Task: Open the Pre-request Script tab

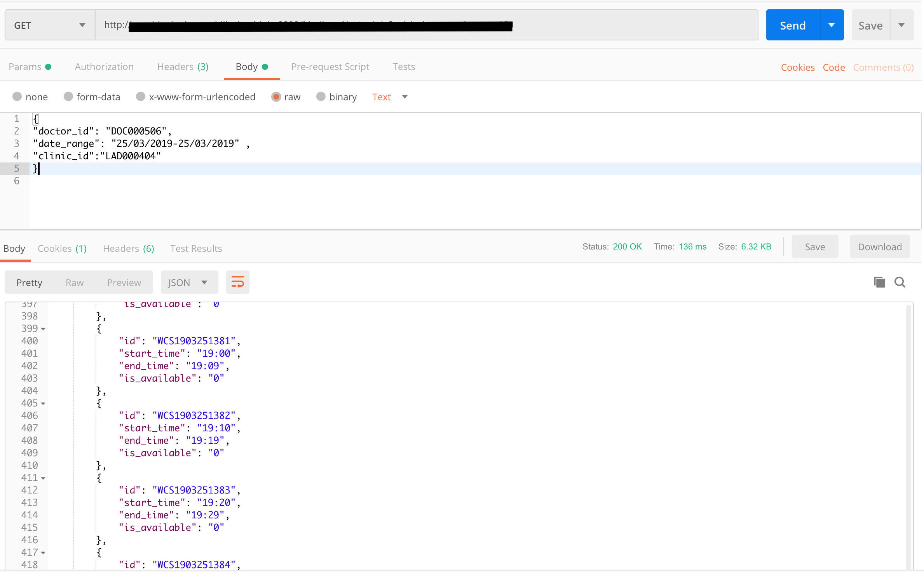Action: [330, 67]
